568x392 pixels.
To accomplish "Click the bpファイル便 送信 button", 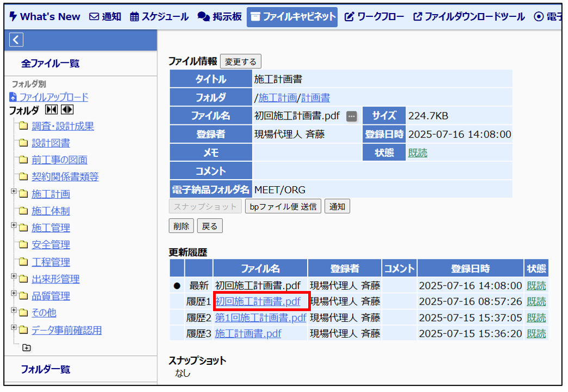I will [283, 207].
